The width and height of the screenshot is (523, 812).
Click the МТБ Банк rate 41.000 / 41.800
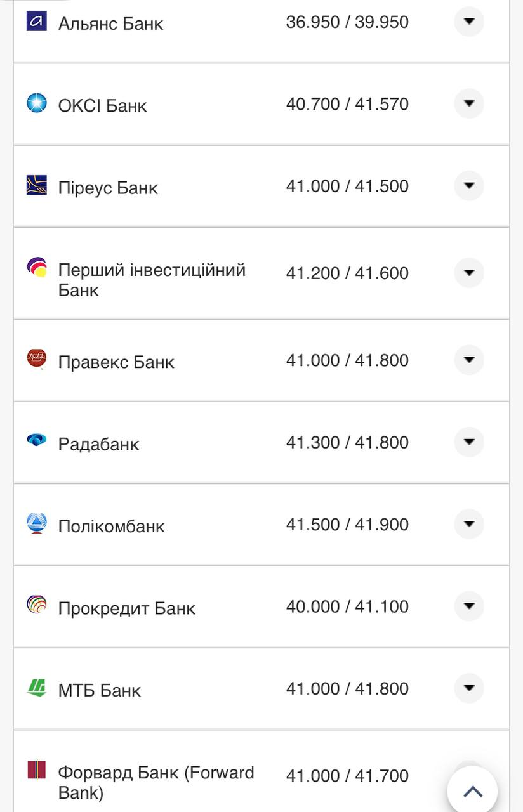click(347, 689)
